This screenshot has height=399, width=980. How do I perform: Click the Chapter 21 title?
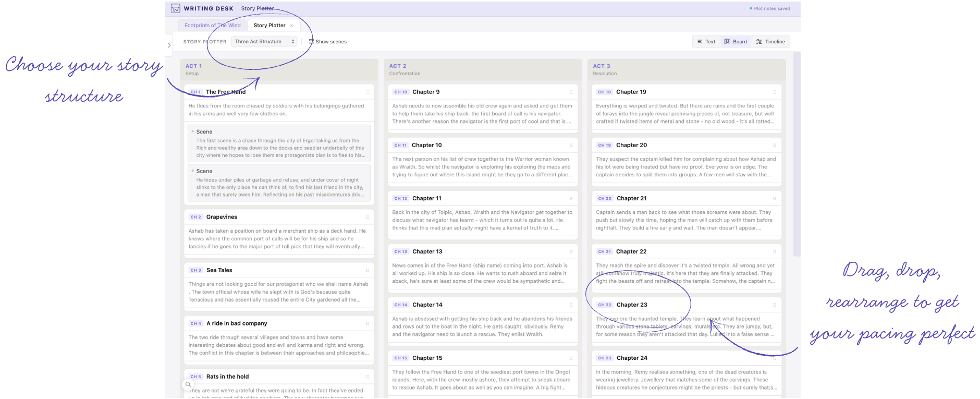(632, 198)
